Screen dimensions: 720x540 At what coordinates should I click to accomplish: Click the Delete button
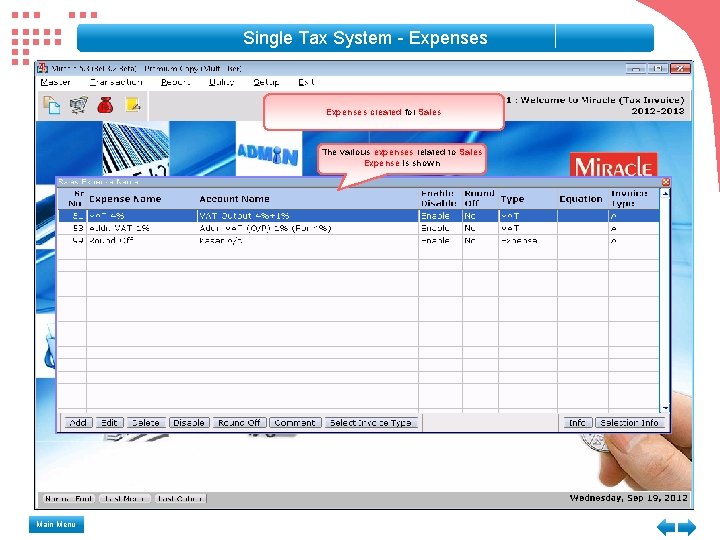tap(146, 422)
